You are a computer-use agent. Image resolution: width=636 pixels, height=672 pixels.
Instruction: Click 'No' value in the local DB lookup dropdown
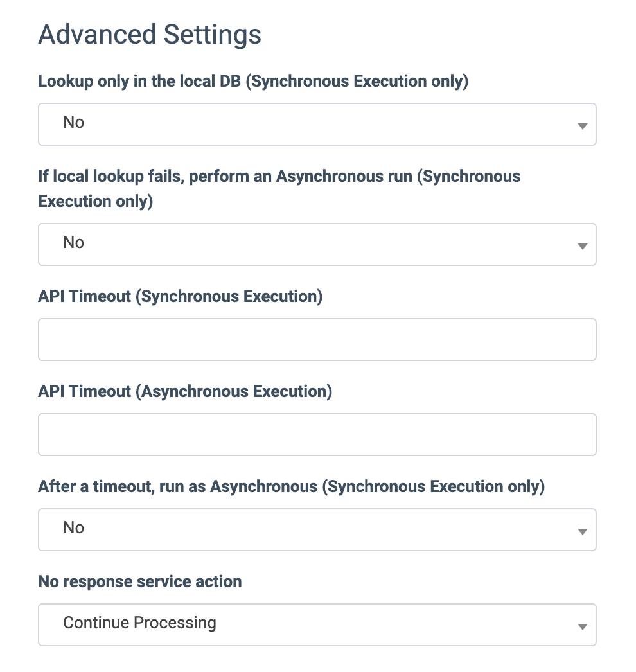[x=74, y=122]
